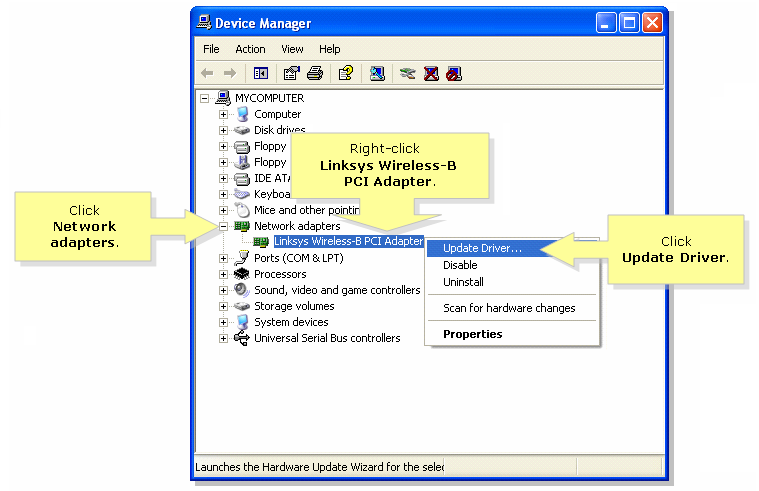Expand the Disk drives category

pyautogui.click(x=223, y=130)
